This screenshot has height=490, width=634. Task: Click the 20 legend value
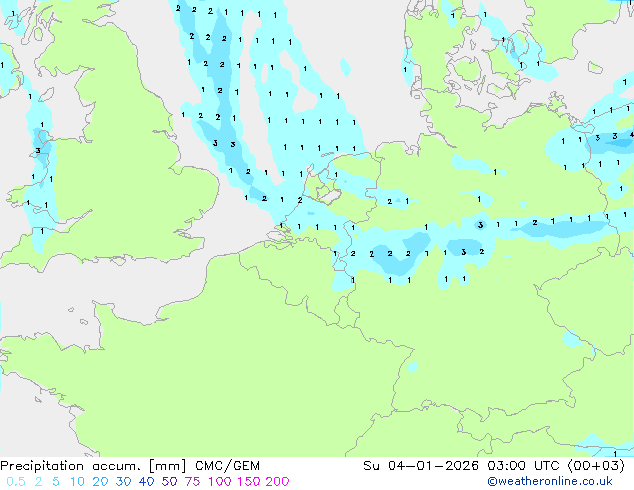(100, 482)
